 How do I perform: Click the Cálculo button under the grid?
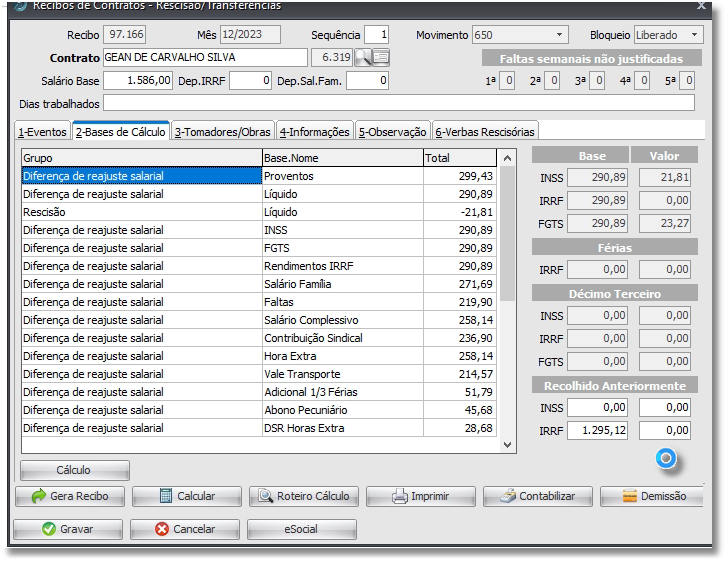[x=75, y=470]
